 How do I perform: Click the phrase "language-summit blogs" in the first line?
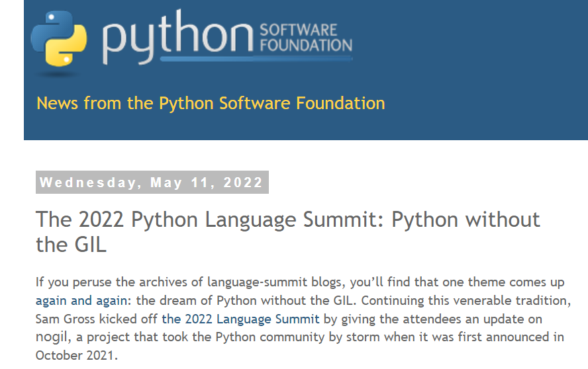(276, 282)
